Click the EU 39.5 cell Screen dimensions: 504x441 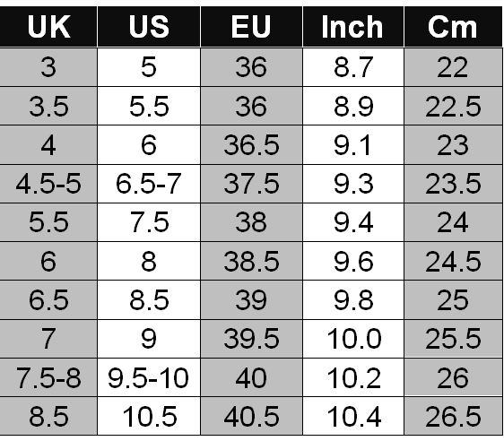click(251, 339)
